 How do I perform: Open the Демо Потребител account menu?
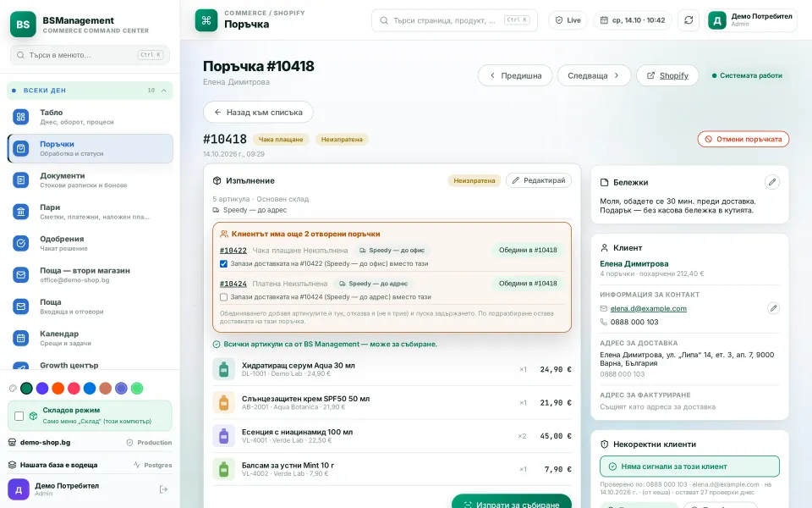tap(751, 20)
